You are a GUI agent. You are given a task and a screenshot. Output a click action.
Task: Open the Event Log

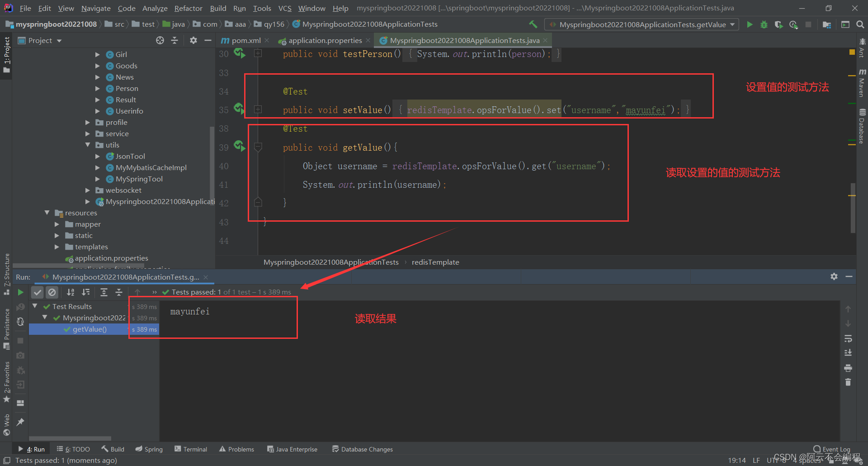[x=833, y=449]
